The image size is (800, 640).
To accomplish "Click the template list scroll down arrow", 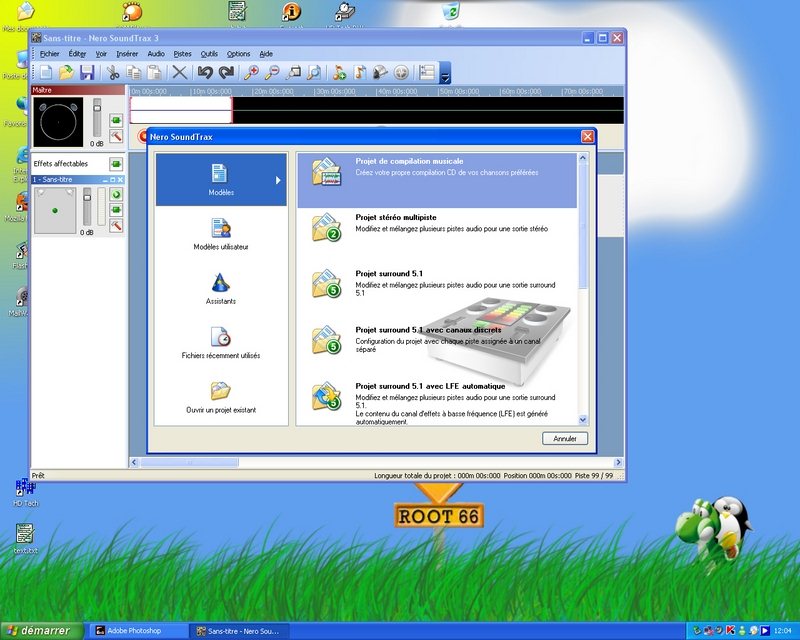I will point(583,420).
